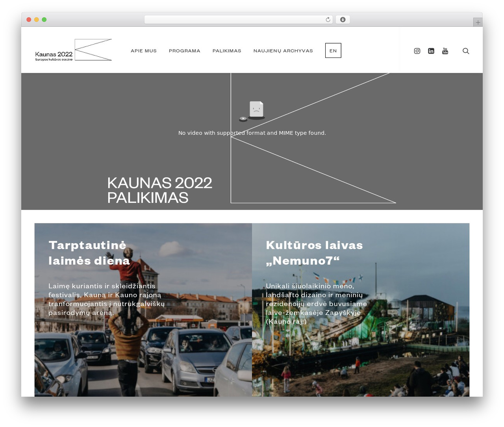Screen dimensions: 504x427
Task: Open Naujienų archyvas menu item
Action: coord(283,51)
